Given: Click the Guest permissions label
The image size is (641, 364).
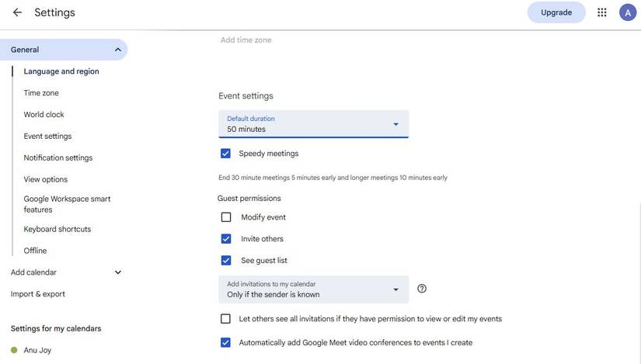Looking at the screenshot, I should tap(249, 199).
